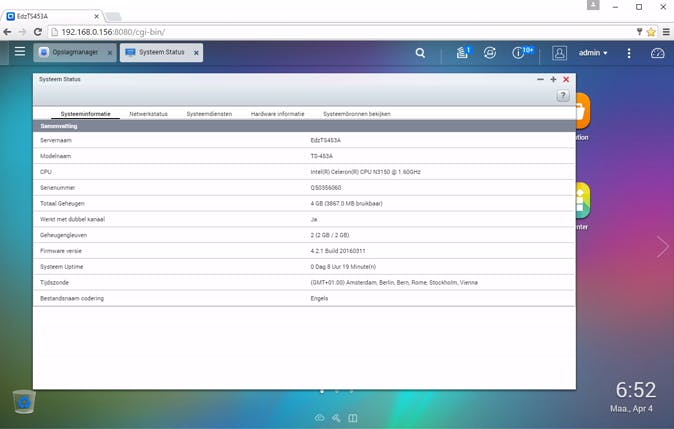
Task: Click the feedback icon at the desktop bottom
Action: click(353, 418)
